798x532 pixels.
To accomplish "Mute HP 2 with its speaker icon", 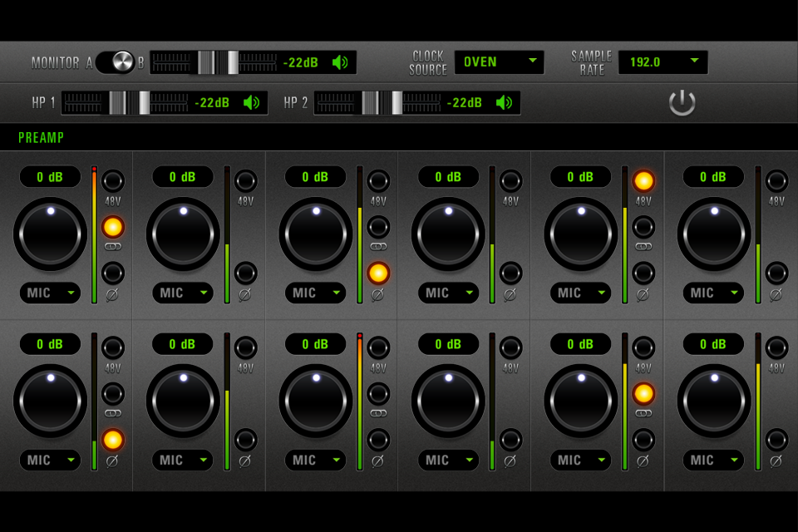I will click(x=504, y=103).
